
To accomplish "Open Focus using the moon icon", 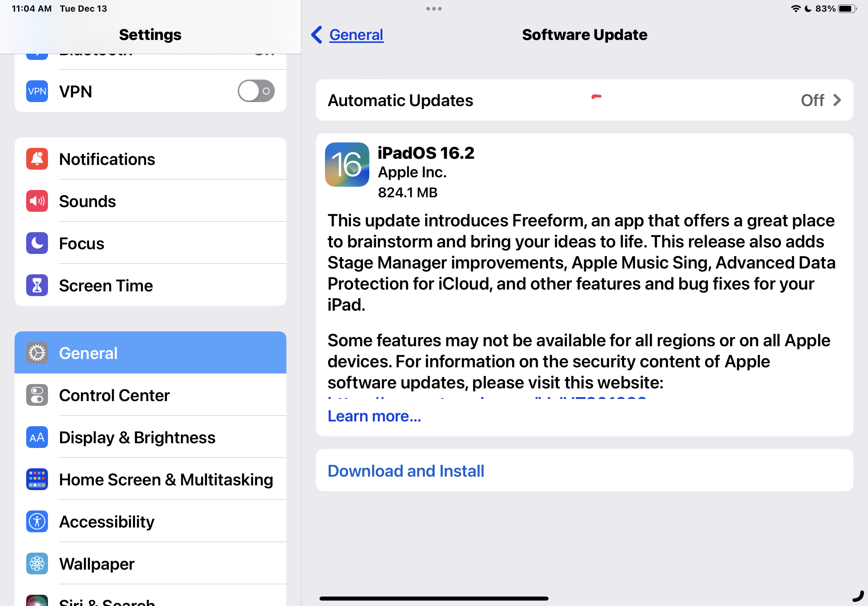I will (x=37, y=243).
